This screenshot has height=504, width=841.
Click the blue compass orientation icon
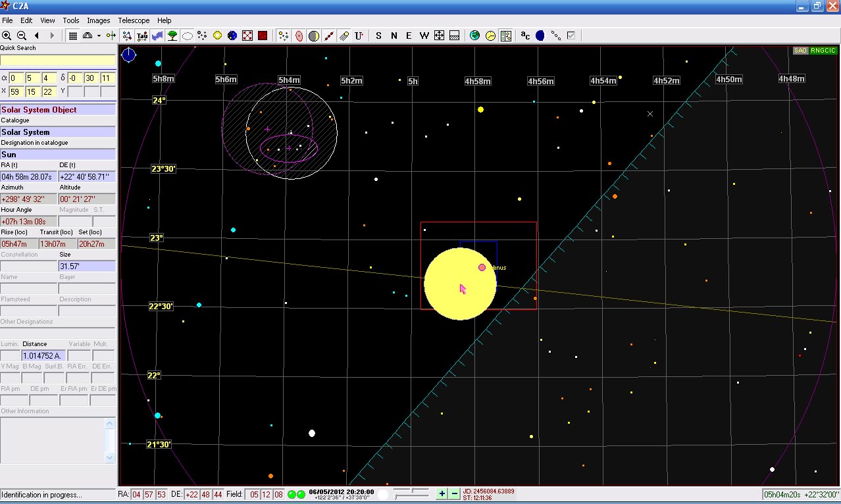coord(129,55)
